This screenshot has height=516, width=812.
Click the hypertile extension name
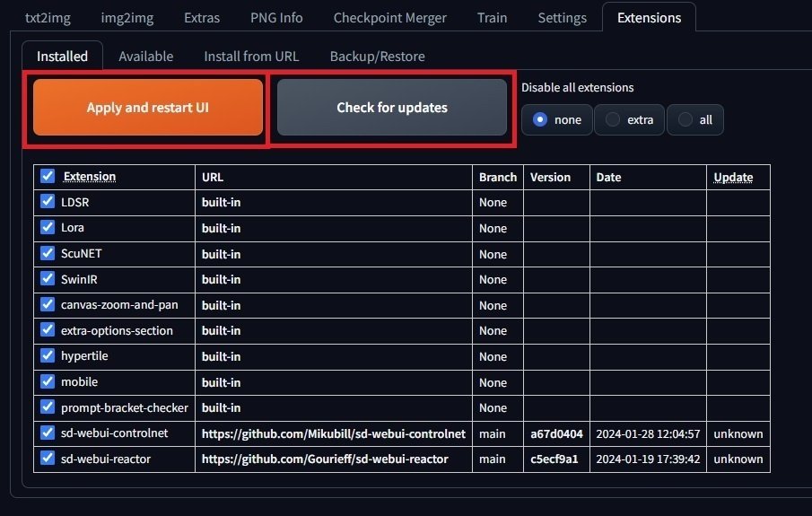pos(84,356)
